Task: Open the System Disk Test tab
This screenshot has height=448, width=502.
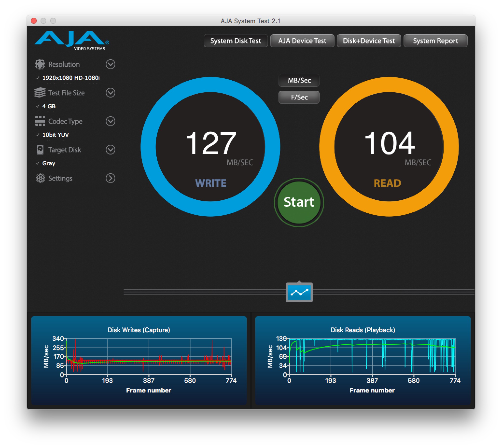Action: 236,41
